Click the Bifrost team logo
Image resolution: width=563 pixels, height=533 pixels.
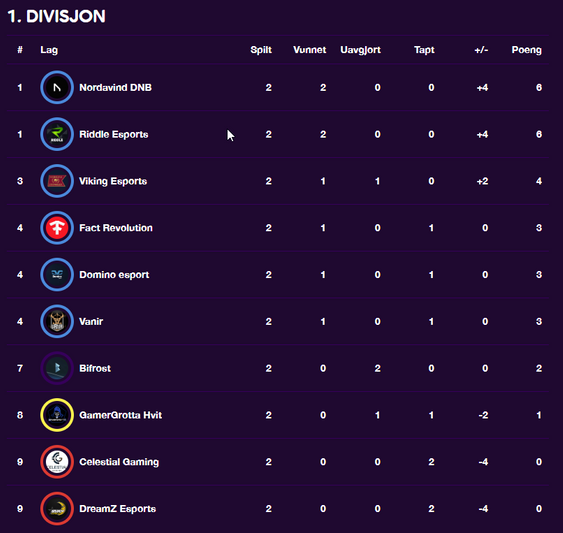tap(57, 368)
